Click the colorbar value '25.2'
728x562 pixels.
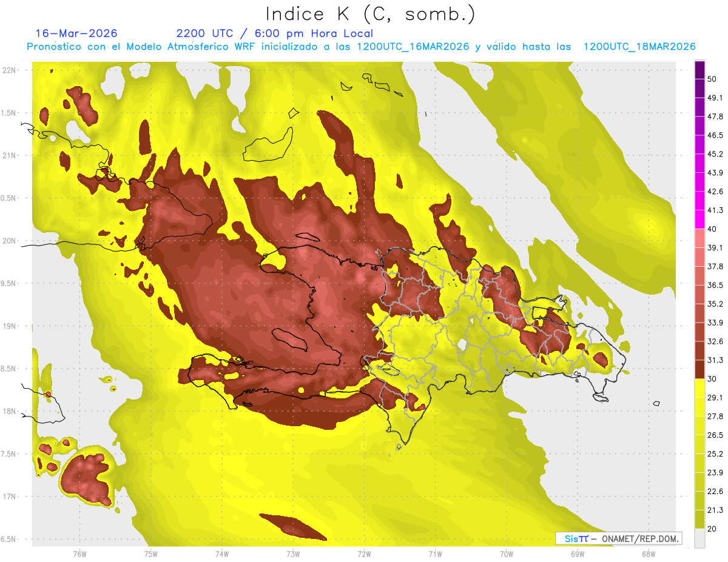[715, 454]
